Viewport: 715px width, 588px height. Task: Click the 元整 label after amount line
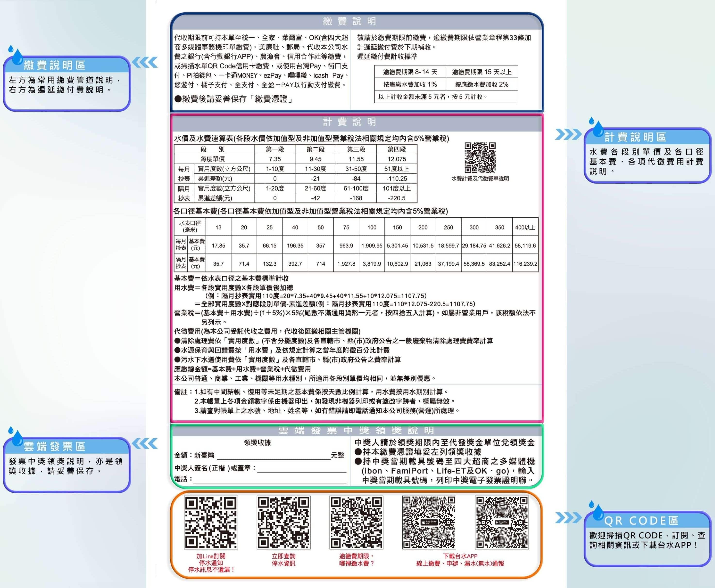pos(338,455)
